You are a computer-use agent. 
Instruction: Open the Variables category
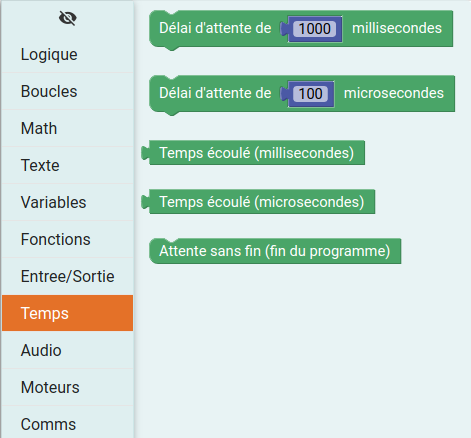point(67,202)
